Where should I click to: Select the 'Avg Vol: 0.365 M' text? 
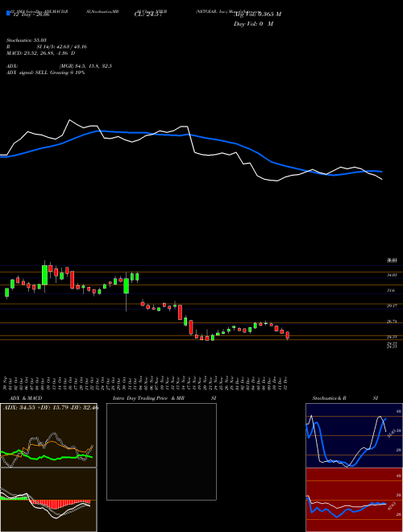[257, 15]
